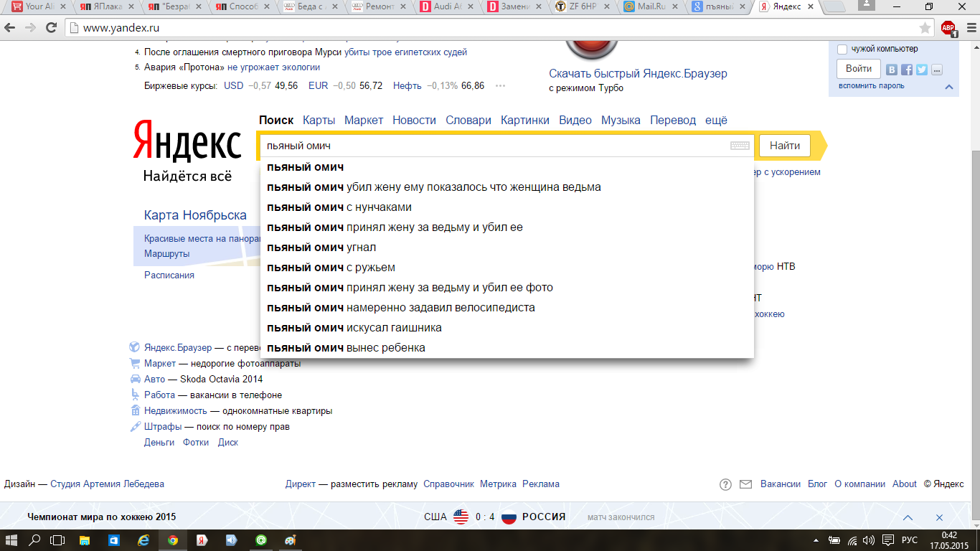Open Yandex browser from the taskbar
980x551 pixels.
pyautogui.click(x=202, y=540)
